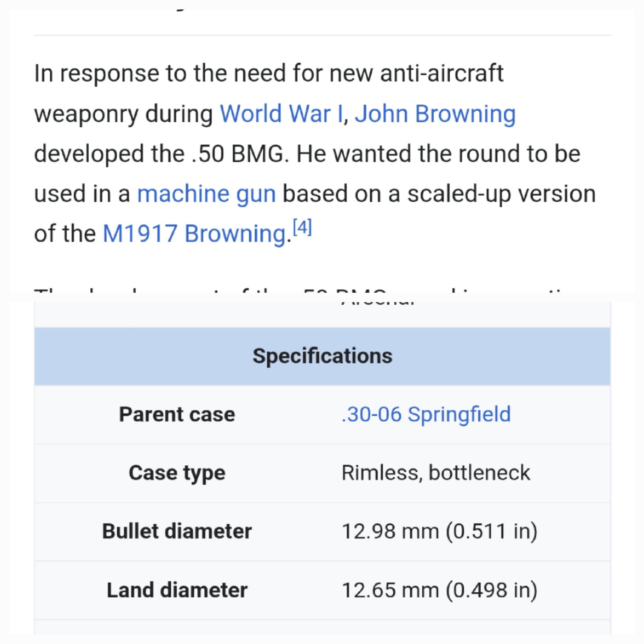Click the 12.65 mm (0.498 in) value

[439, 590]
